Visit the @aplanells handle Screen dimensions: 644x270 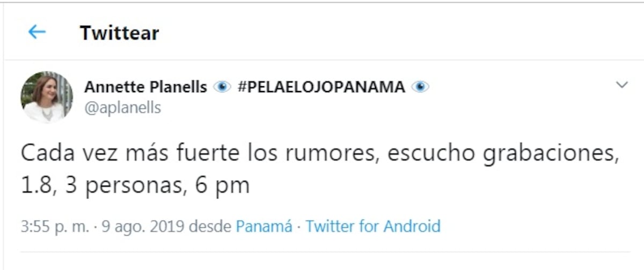point(122,108)
